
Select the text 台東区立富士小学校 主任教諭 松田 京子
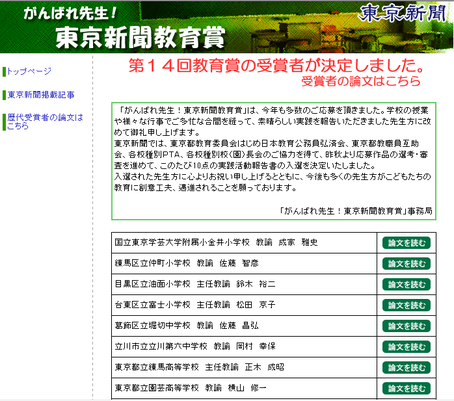tap(195, 305)
